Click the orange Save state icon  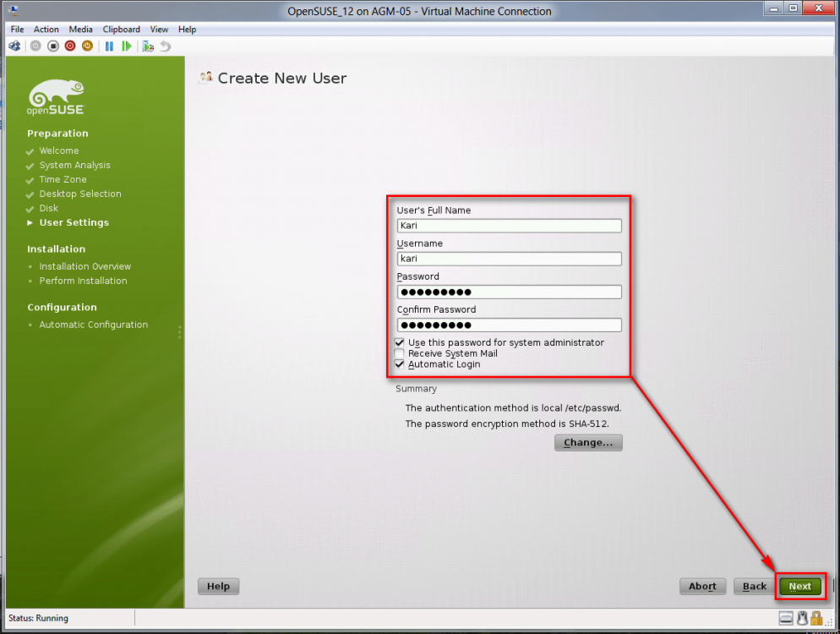coord(87,46)
